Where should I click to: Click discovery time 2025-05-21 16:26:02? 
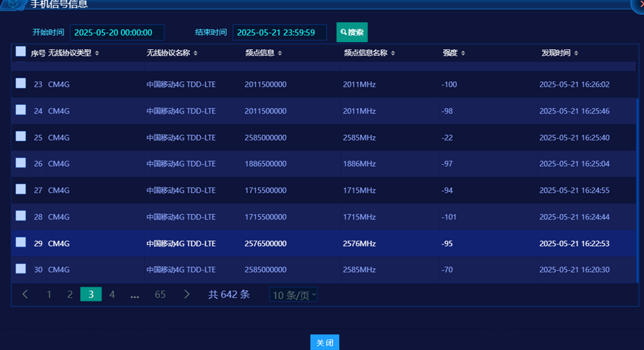(574, 85)
